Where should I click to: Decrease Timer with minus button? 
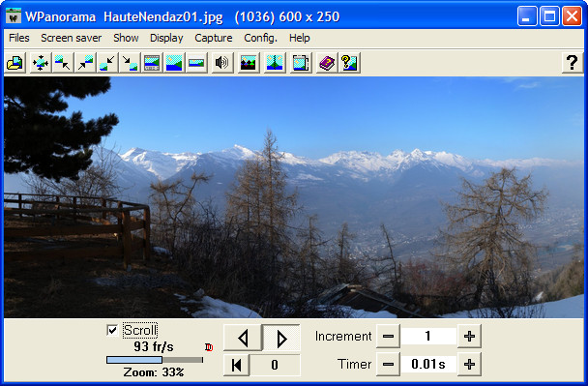(388, 364)
